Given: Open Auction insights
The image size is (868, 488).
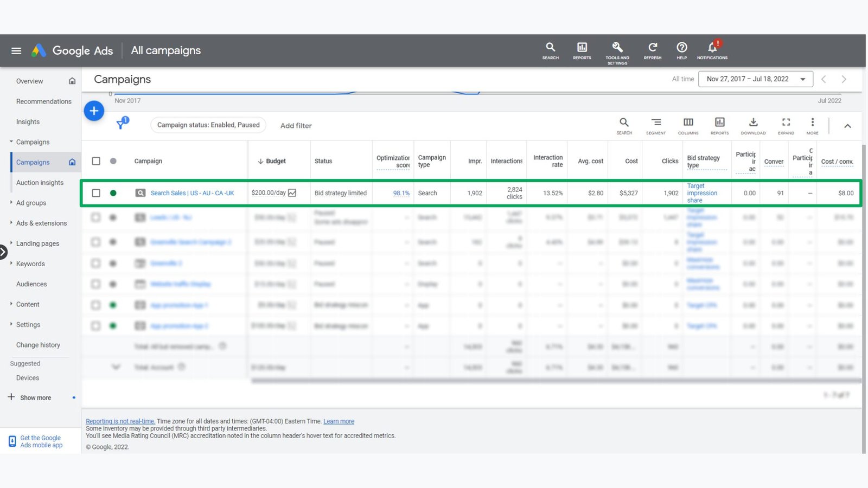Looking at the screenshot, I should click(x=40, y=183).
